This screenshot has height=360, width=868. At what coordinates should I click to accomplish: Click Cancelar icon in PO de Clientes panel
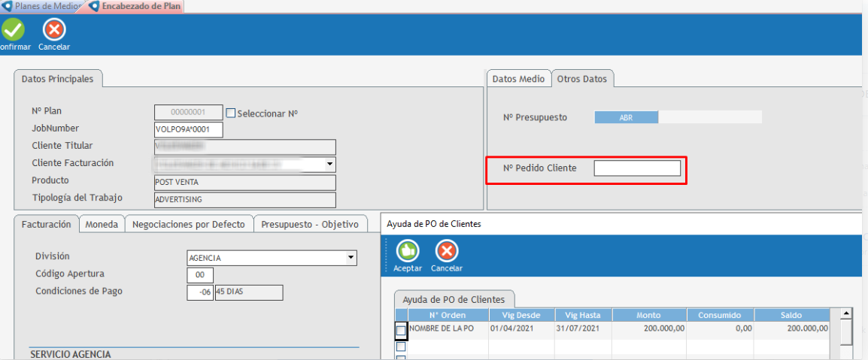click(x=447, y=251)
